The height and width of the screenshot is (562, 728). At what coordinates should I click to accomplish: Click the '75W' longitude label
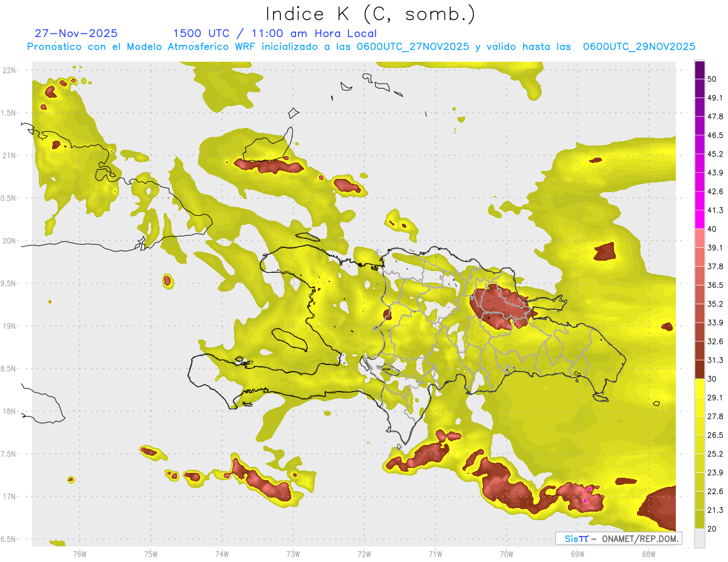150,554
